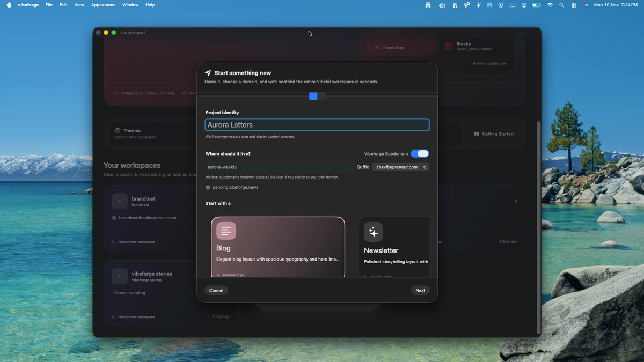Open the Appearance menu
This screenshot has width=644, height=362.
pos(103,5)
